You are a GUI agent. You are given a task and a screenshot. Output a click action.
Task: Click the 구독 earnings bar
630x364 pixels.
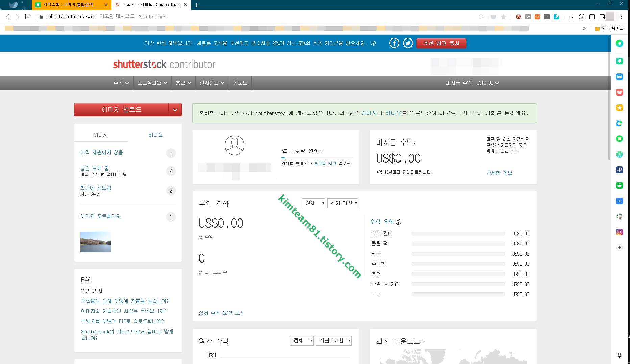click(458, 294)
